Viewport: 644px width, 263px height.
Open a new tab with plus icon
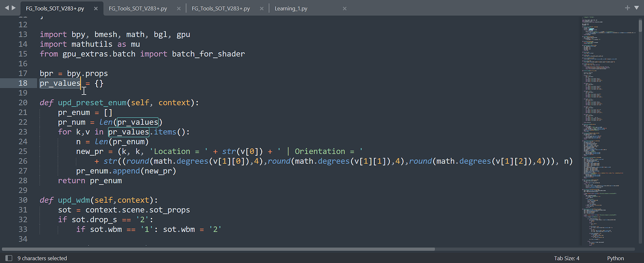click(628, 8)
